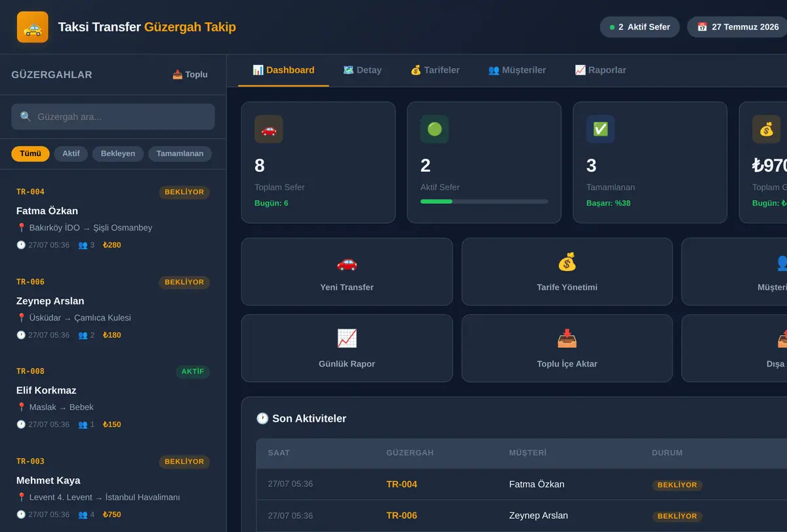Filter routes by Bekleyen
Image resolution: width=787 pixels, height=532 pixels.
click(x=118, y=153)
